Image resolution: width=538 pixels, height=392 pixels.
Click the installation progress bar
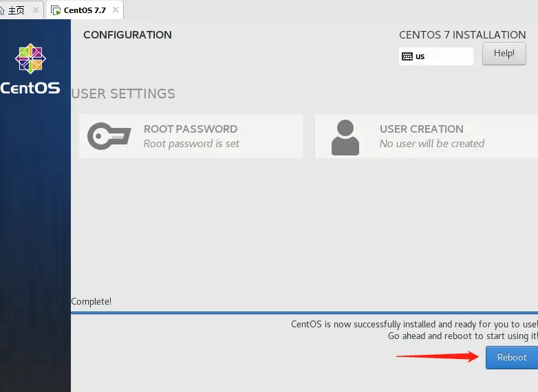point(304,313)
